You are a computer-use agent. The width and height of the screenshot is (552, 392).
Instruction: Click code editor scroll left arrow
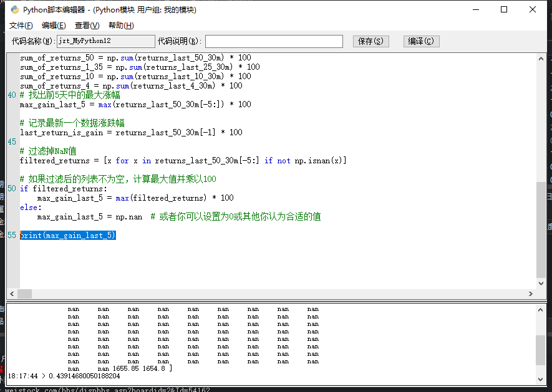click(12, 294)
